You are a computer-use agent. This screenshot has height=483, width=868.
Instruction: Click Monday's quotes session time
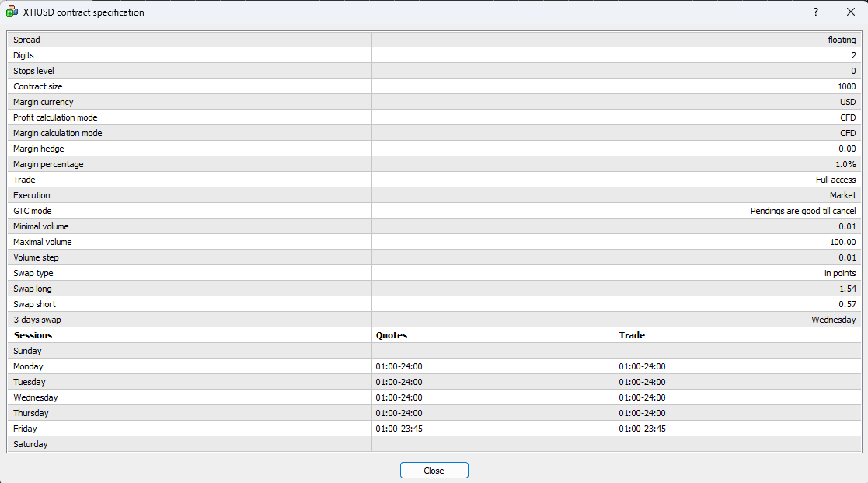pos(399,366)
